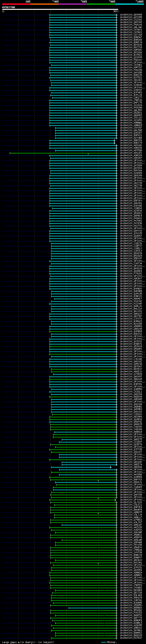Open hit UniRef100_Q2V395
146x644 pixels.
coord(131,17)
